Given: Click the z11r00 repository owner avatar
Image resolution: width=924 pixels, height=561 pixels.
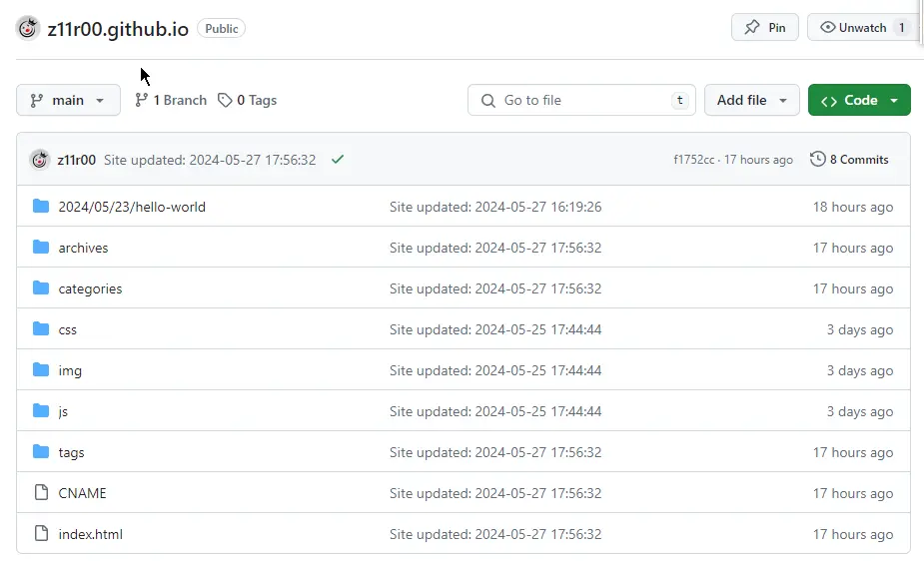Looking at the screenshot, I should point(28,28).
